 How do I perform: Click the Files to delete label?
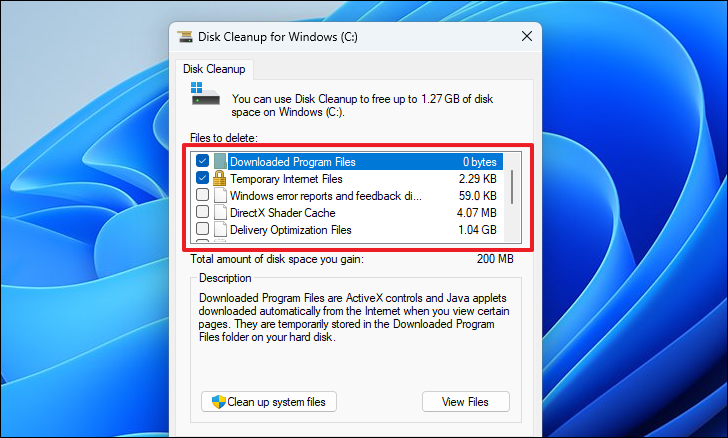tap(224, 138)
